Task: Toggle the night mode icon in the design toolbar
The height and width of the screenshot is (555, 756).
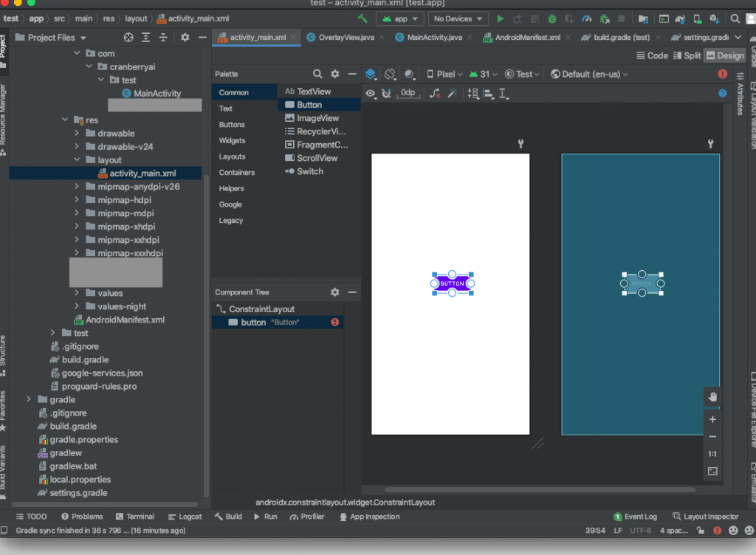Action: 410,75
